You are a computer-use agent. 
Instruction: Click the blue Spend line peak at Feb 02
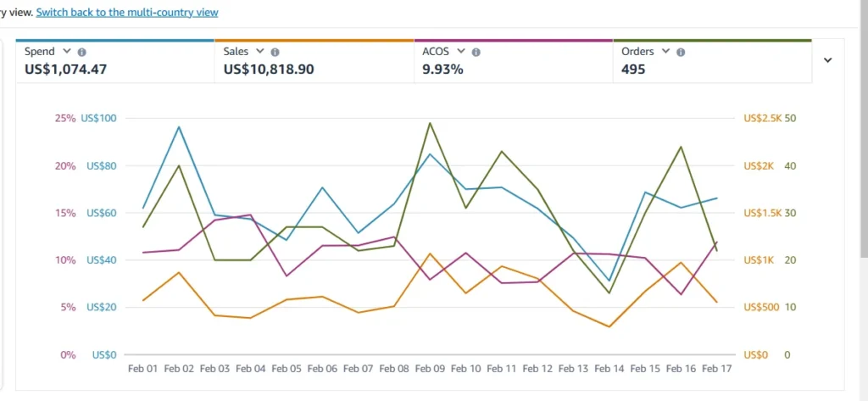(179, 127)
